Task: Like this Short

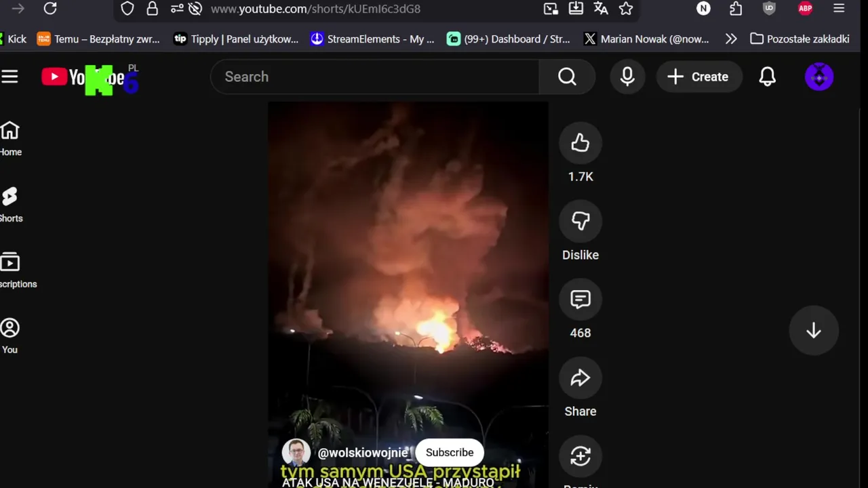Action: (580, 143)
